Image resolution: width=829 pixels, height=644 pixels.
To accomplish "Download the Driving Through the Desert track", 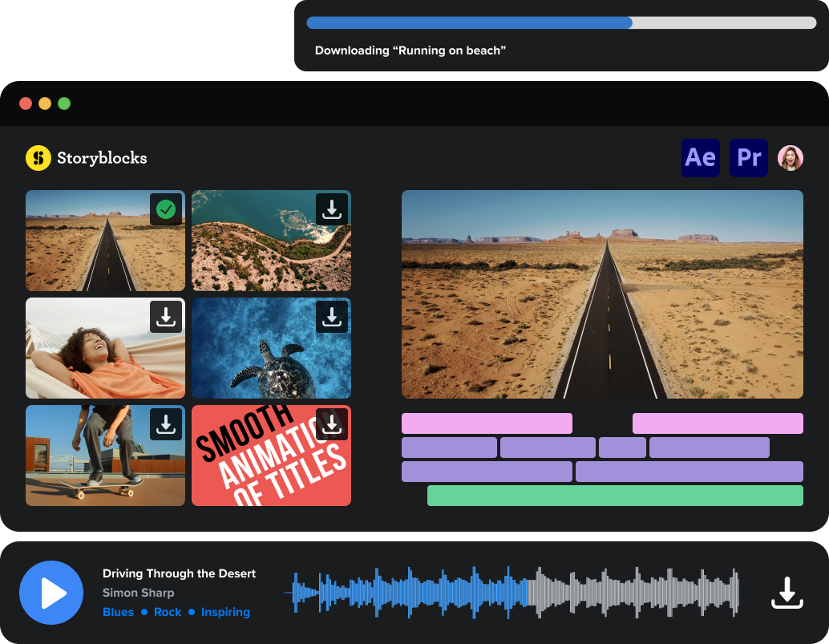I will pyautogui.click(x=787, y=593).
